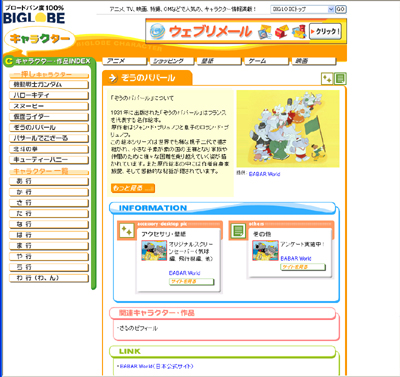The width and height of the screenshot is (400, 377).
Task: Click the green list icon in the others section
Action: coord(238,230)
